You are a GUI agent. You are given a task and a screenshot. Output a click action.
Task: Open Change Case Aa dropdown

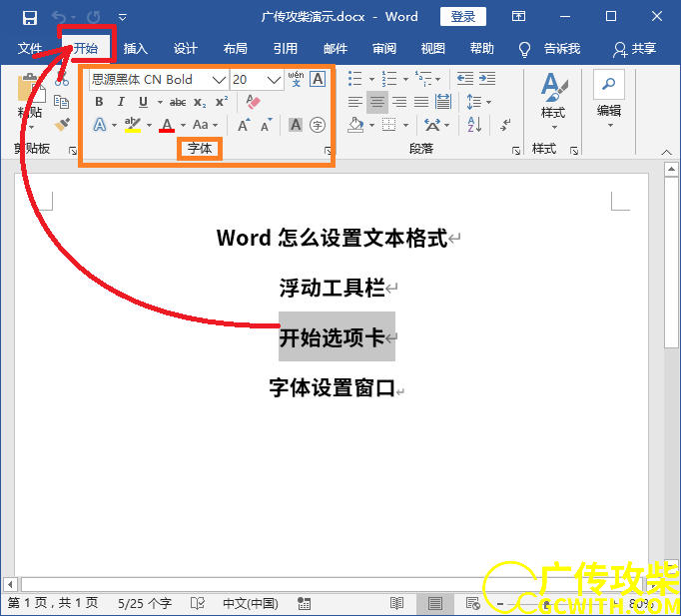(x=205, y=125)
